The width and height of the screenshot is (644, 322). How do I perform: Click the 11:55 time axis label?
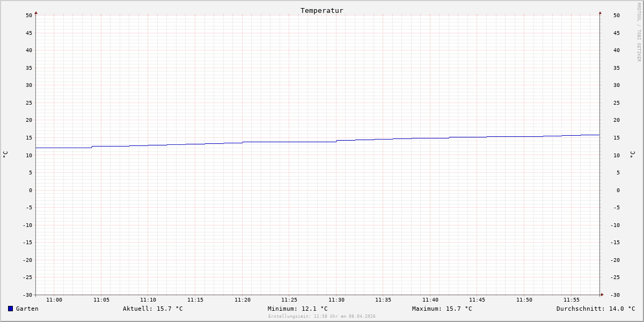pyautogui.click(x=572, y=300)
